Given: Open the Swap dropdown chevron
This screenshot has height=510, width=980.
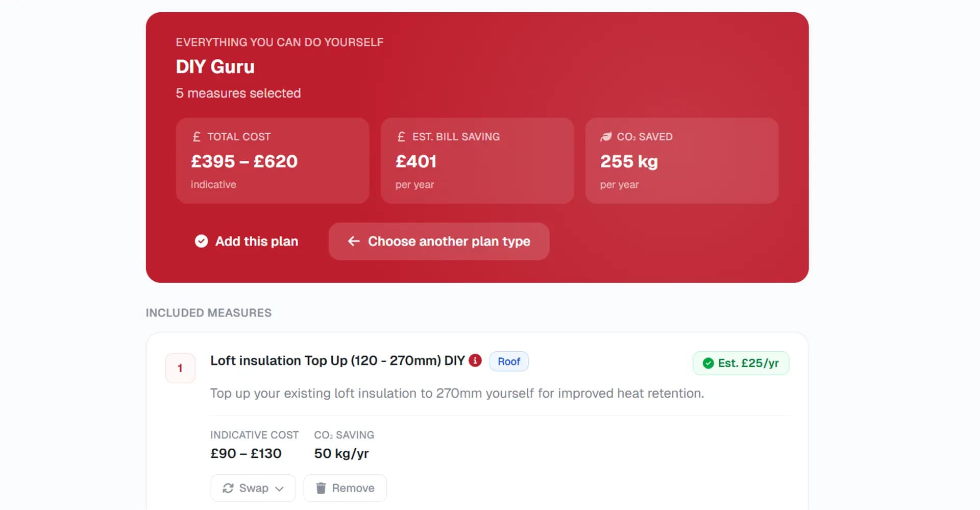Looking at the screenshot, I should 279,489.
